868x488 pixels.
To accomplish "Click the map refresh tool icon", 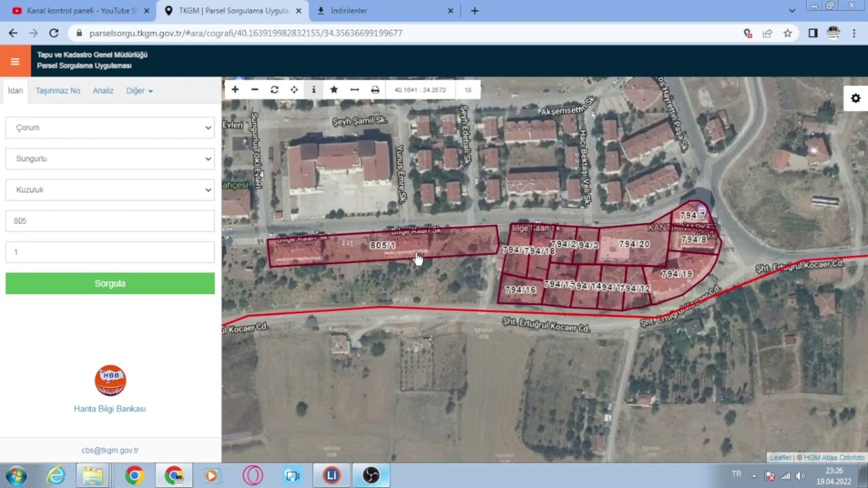I will tap(275, 89).
